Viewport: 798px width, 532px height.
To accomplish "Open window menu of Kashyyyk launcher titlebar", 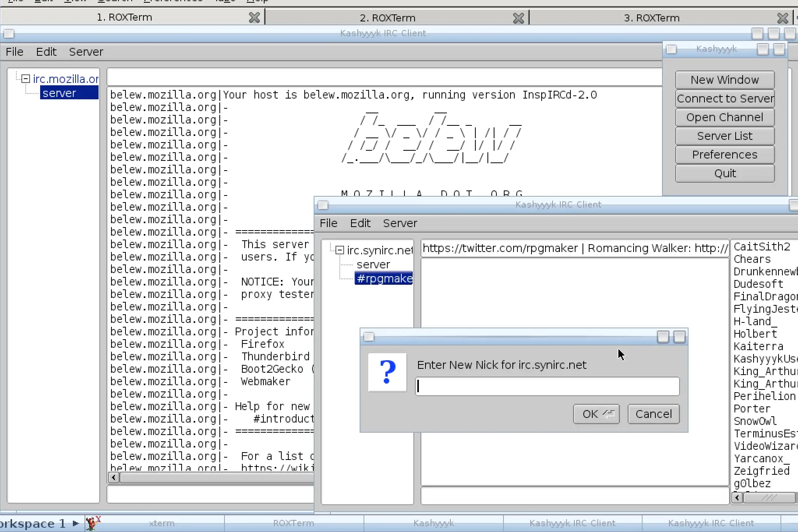I will coord(671,49).
